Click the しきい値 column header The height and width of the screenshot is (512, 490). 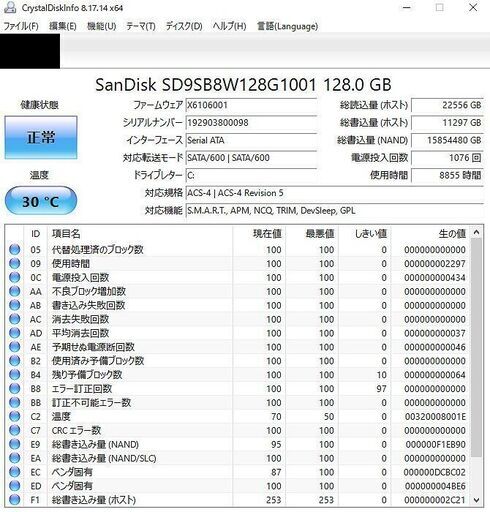pyautogui.click(x=365, y=234)
